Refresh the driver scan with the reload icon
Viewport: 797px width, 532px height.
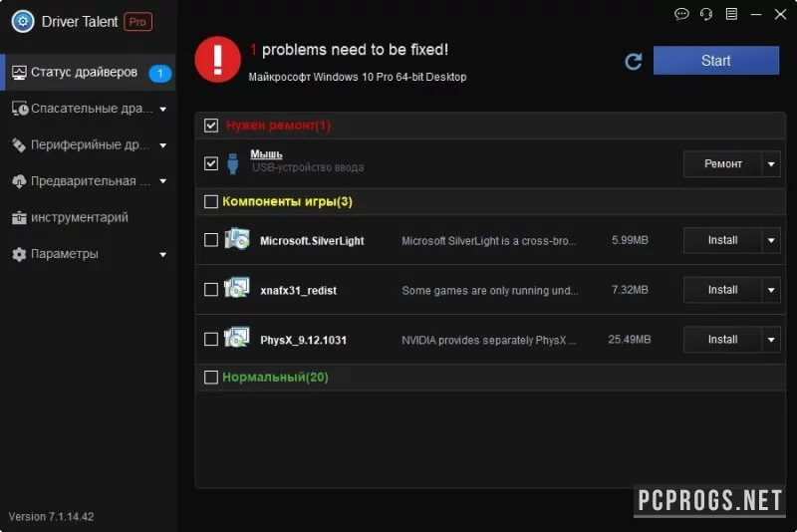pyautogui.click(x=634, y=62)
